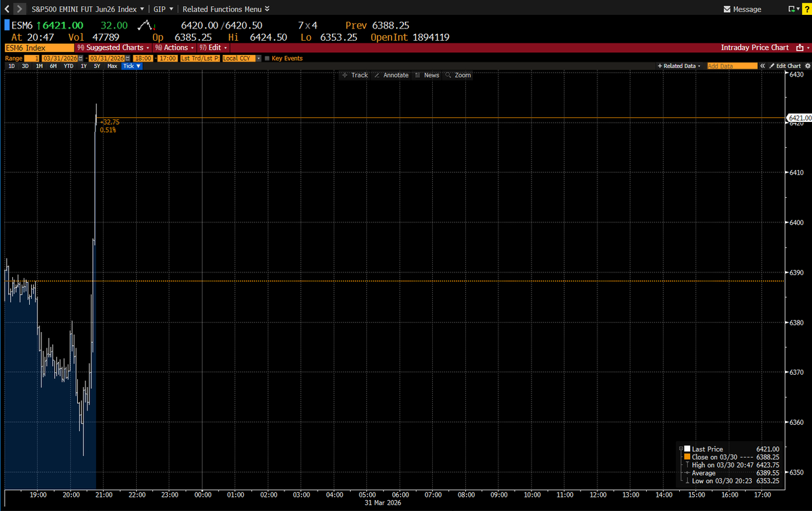Open the window layout icon menu
Screen dimensions: 812x511
pos(793,9)
